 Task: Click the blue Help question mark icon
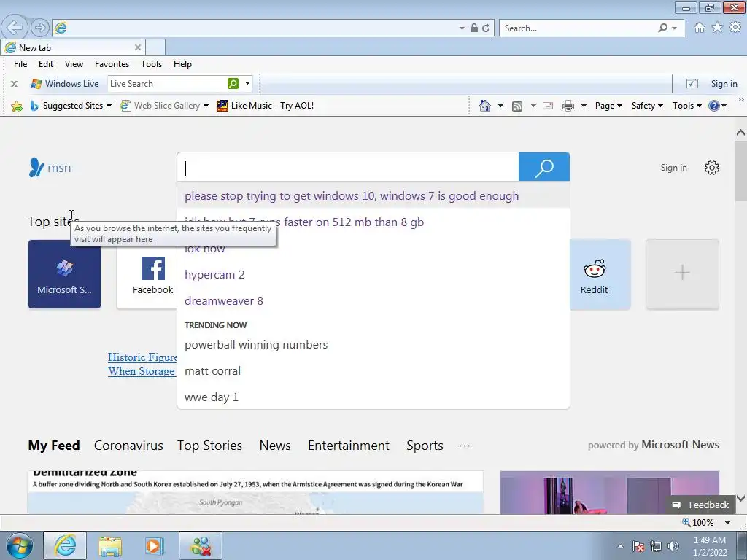(713, 106)
